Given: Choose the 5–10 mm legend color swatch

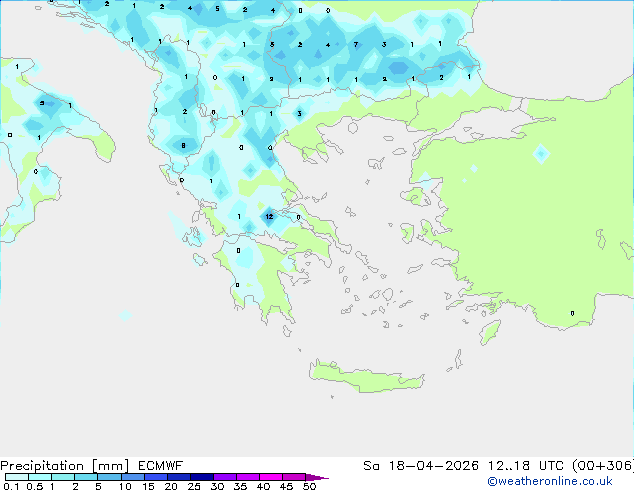Looking at the screenshot, I should coord(110,477).
